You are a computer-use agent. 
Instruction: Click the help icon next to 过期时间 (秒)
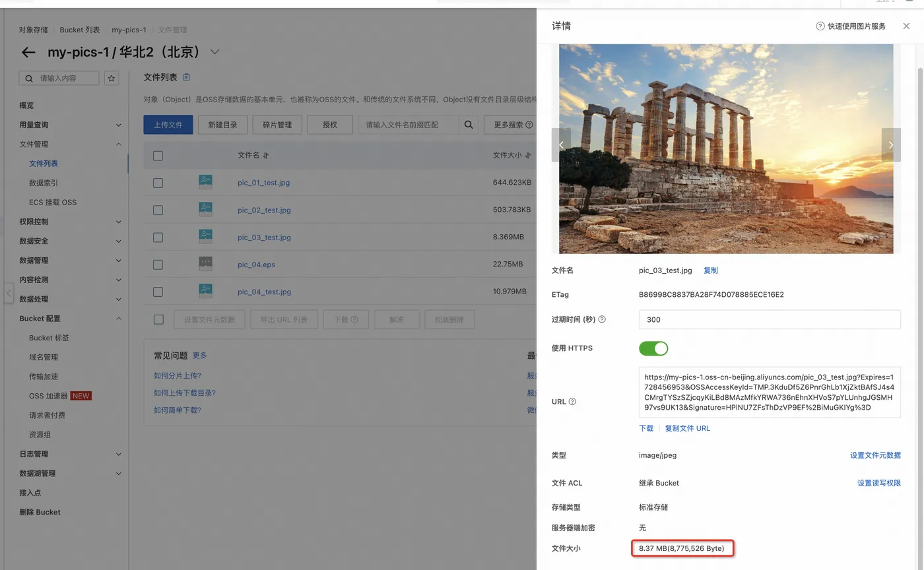[x=602, y=319]
